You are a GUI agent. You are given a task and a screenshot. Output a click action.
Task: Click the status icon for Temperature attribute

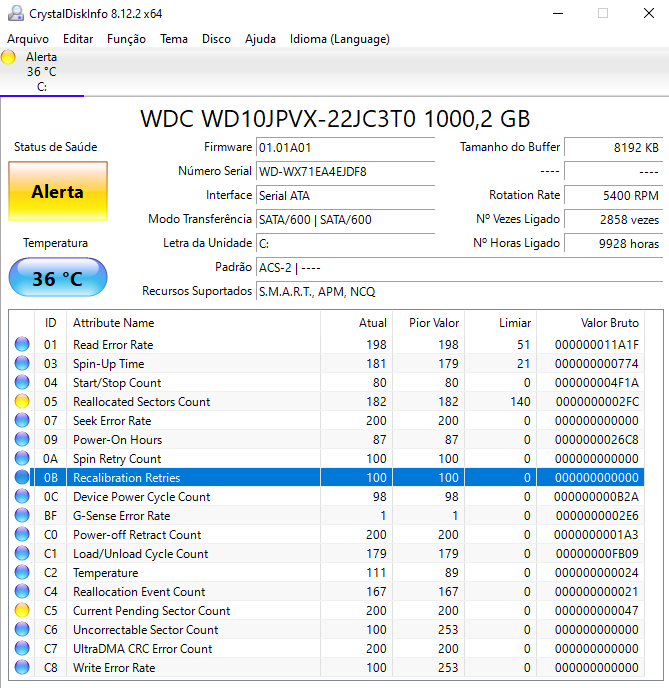pos(22,573)
